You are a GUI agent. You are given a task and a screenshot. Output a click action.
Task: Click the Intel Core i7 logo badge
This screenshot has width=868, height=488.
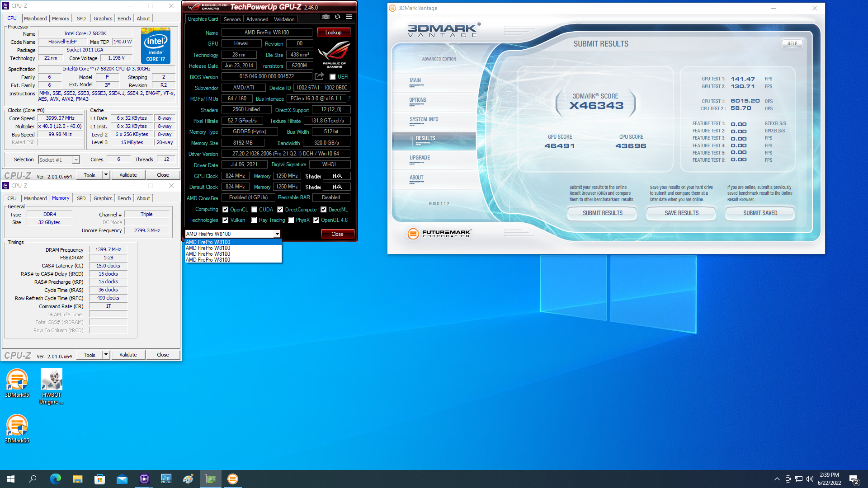[156, 46]
